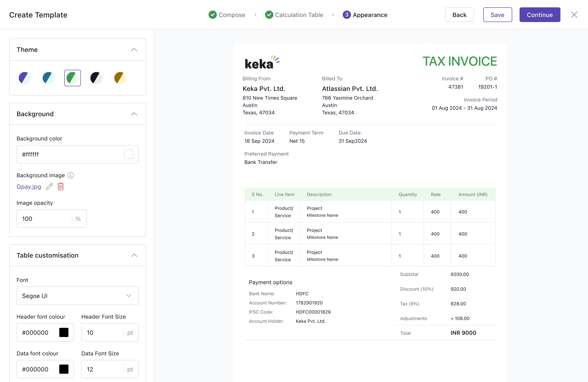Open the Gpay.jpg file link
The height and width of the screenshot is (382, 588).
pos(29,187)
